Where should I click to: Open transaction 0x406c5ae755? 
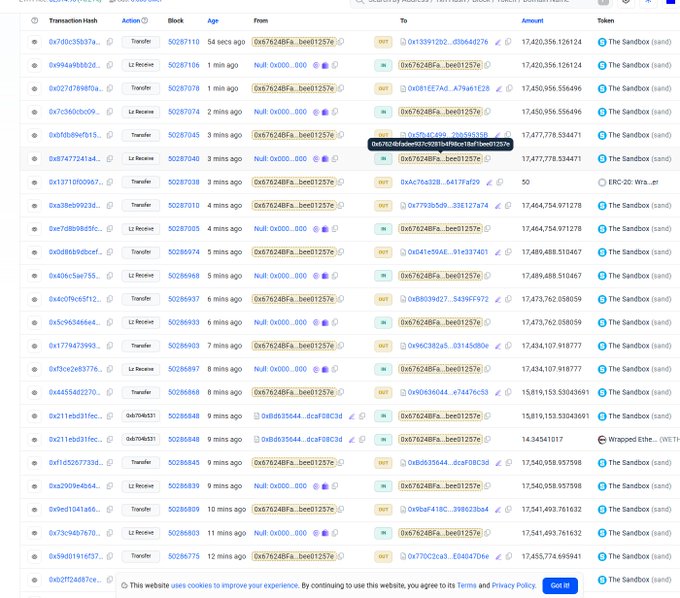click(74, 276)
